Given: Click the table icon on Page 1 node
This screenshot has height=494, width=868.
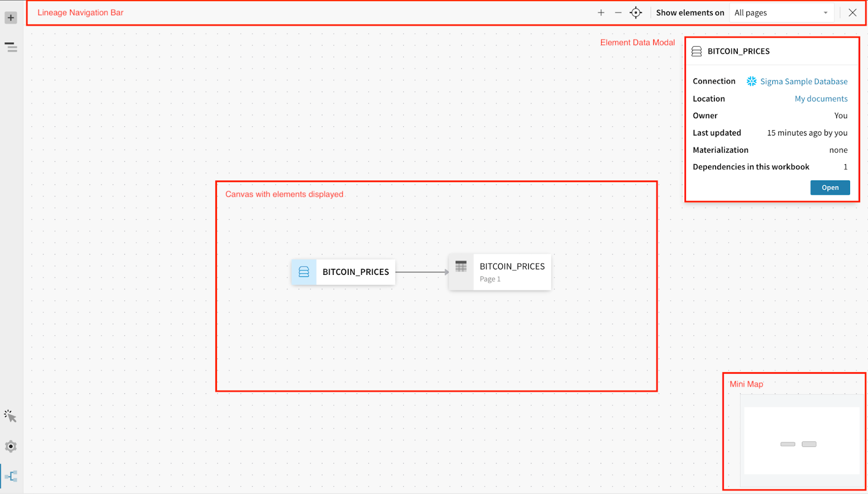Looking at the screenshot, I should 461,266.
